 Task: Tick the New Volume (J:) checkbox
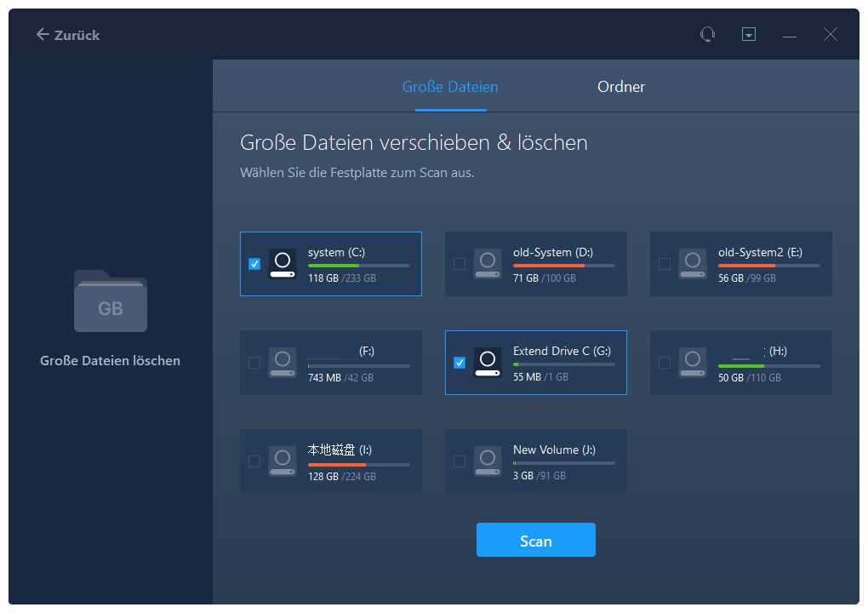(x=460, y=461)
